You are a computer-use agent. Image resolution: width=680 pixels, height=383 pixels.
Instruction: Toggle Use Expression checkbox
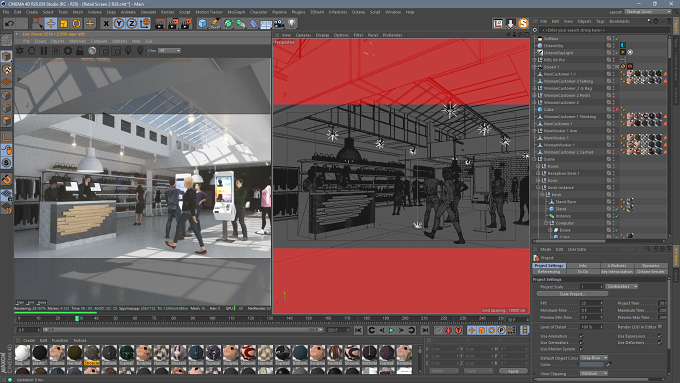(660, 336)
